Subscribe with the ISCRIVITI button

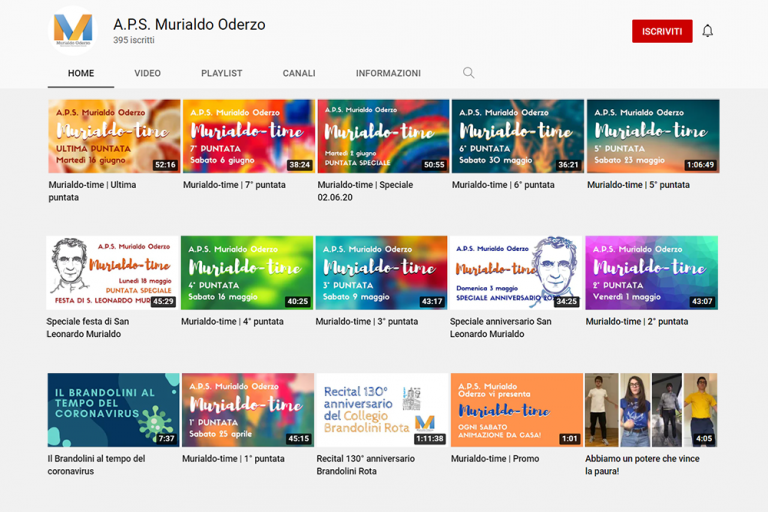click(662, 31)
